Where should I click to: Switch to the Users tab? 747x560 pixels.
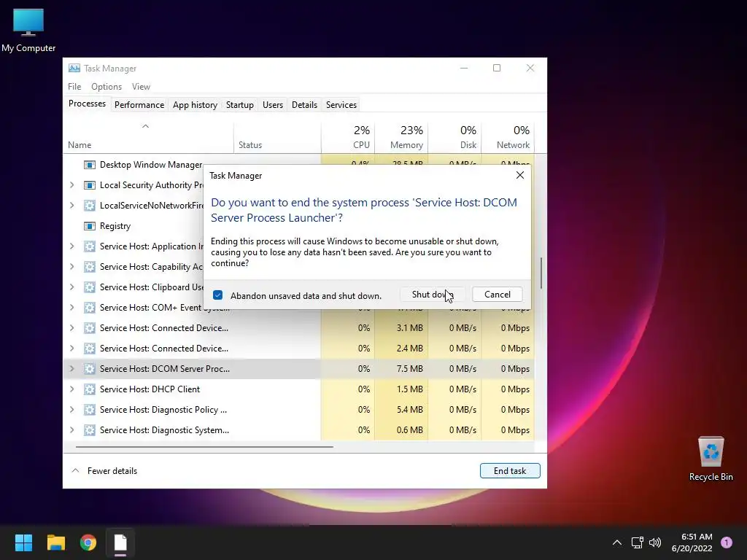(273, 105)
